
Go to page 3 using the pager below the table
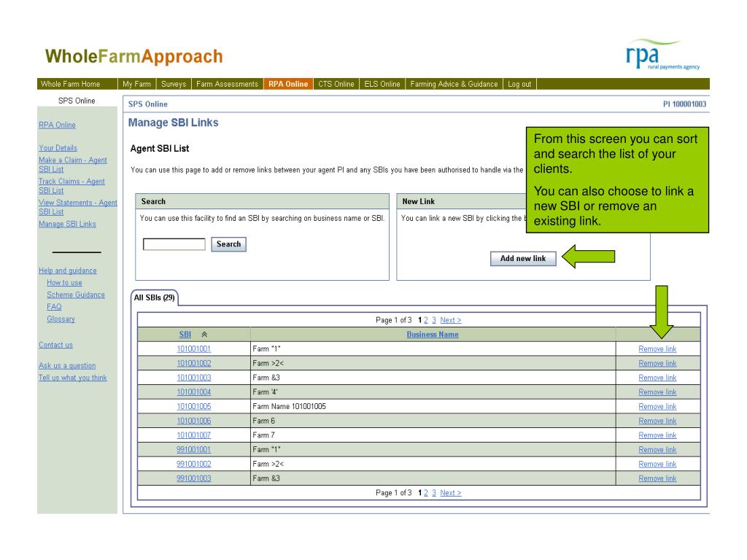[434, 493]
